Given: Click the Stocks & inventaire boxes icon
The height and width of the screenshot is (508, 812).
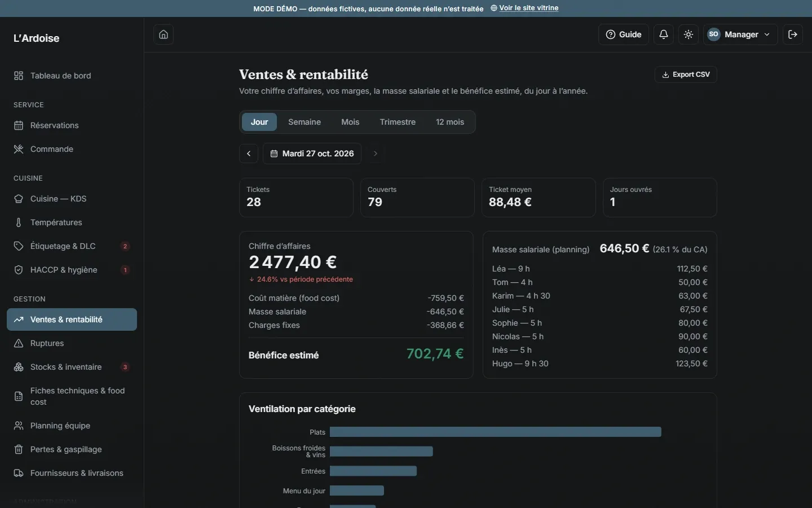Looking at the screenshot, I should pos(19,367).
